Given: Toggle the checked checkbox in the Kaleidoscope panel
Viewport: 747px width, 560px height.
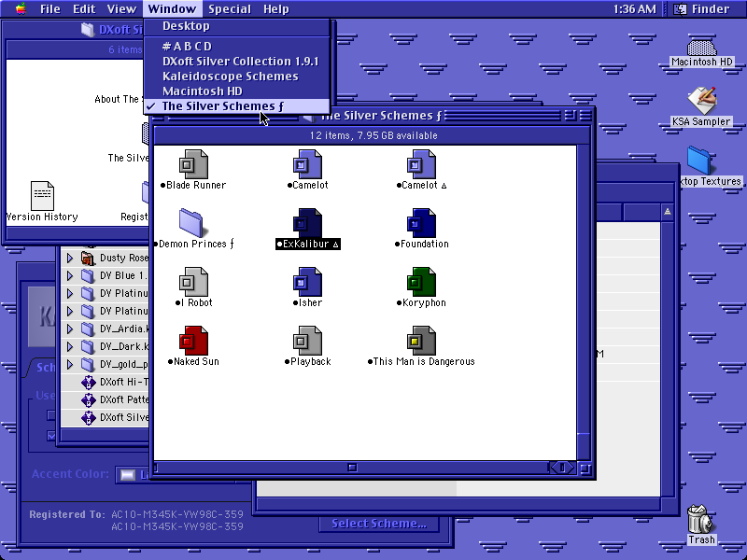Looking at the screenshot, I should point(51,436).
